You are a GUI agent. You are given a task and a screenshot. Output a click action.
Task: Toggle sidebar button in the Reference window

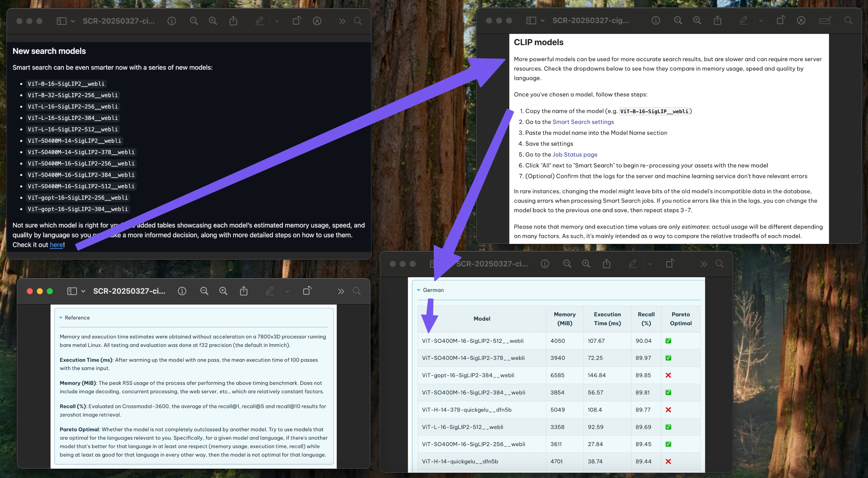[x=72, y=291]
